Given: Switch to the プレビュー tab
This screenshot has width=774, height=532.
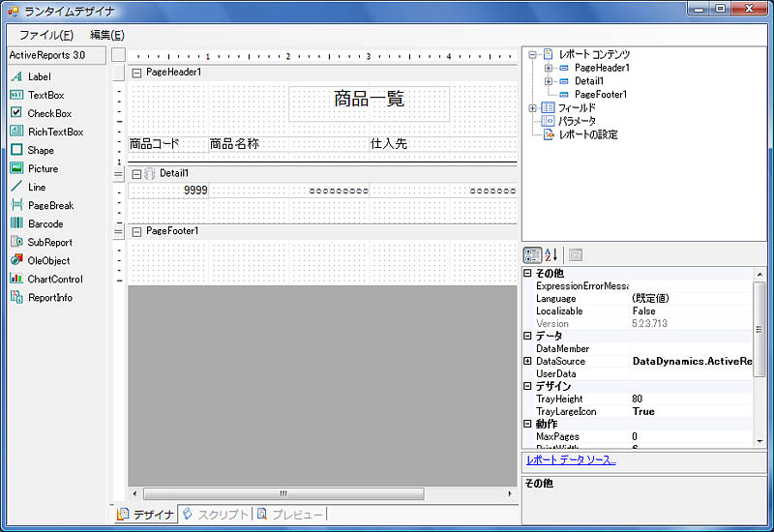Looking at the screenshot, I should (x=289, y=515).
